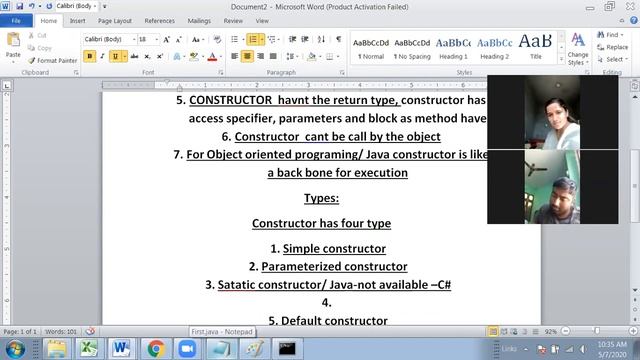The image size is (640, 360).
Task: Open proofing errors icon in status bar
Action: click(90, 331)
